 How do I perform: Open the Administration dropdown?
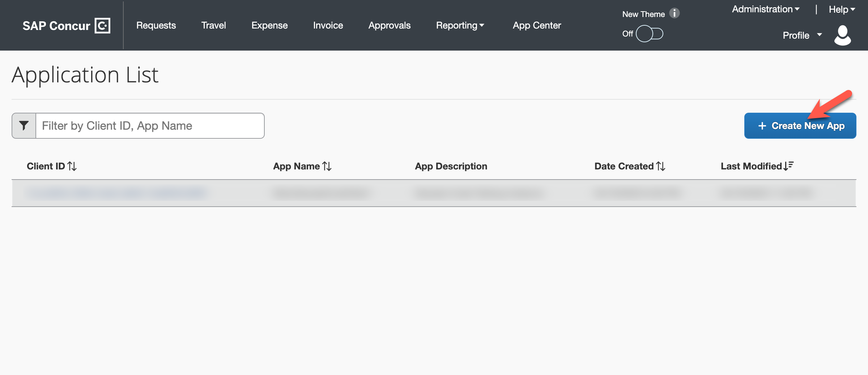pyautogui.click(x=765, y=9)
